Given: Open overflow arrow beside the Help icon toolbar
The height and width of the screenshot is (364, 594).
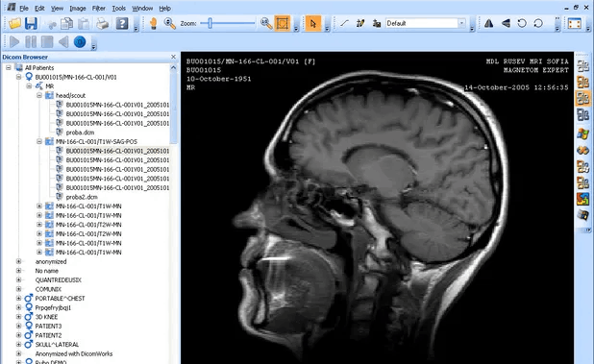Looking at the screenshot, I should coord(136,29).
